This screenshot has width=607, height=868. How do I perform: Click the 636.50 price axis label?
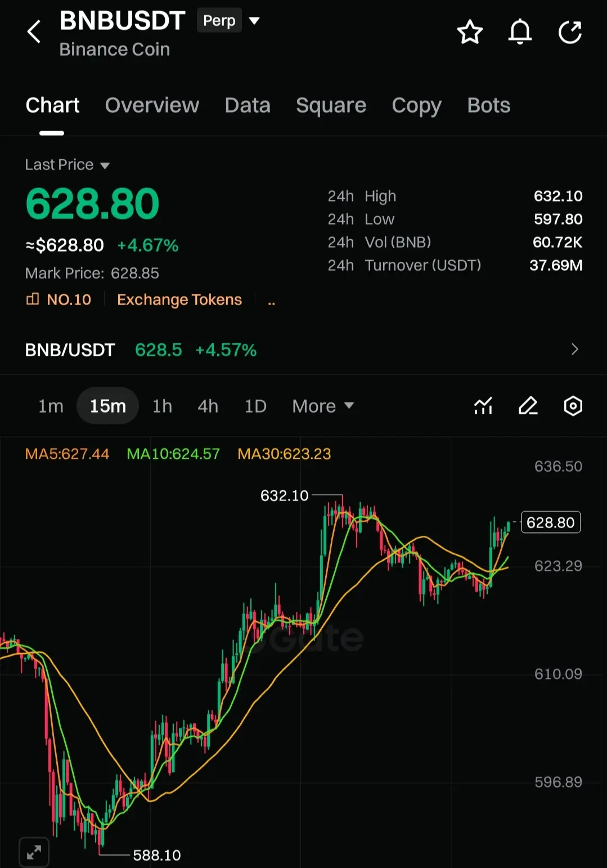click(x=558, y=466)
